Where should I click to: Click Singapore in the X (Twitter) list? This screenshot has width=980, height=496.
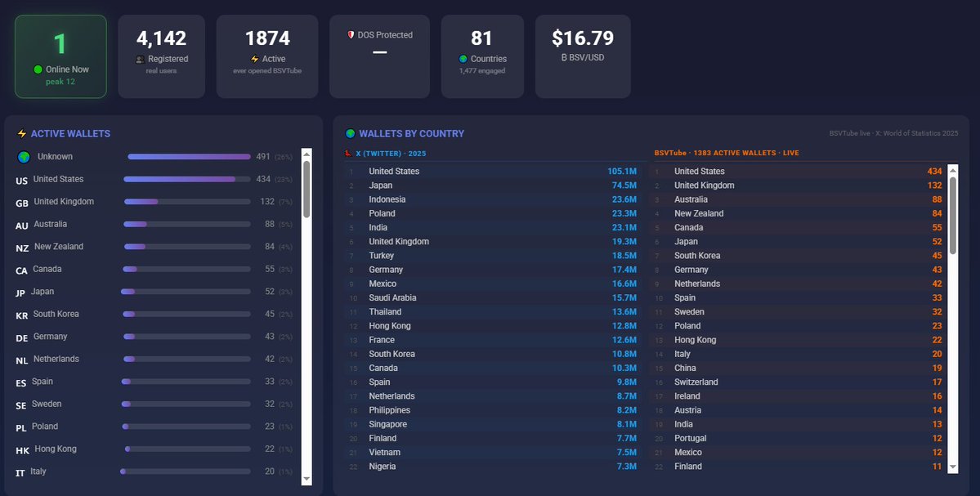coord(387,424)
